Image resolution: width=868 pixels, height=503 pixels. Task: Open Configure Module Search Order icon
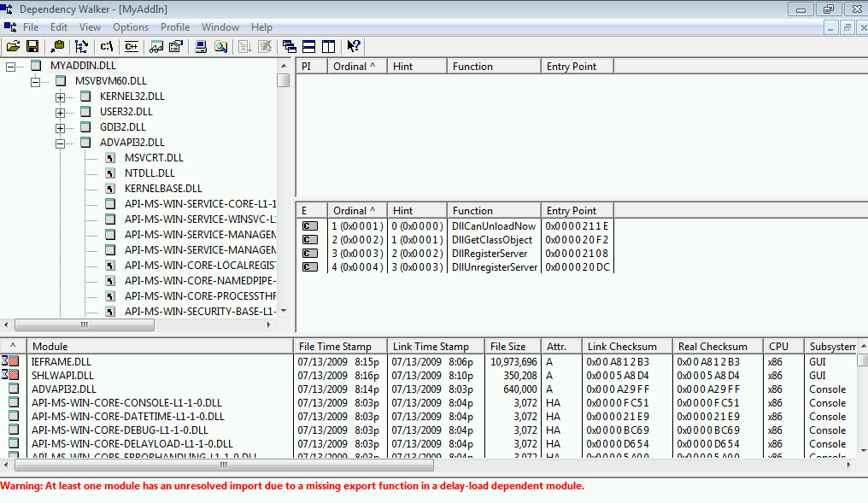point(221,46)
